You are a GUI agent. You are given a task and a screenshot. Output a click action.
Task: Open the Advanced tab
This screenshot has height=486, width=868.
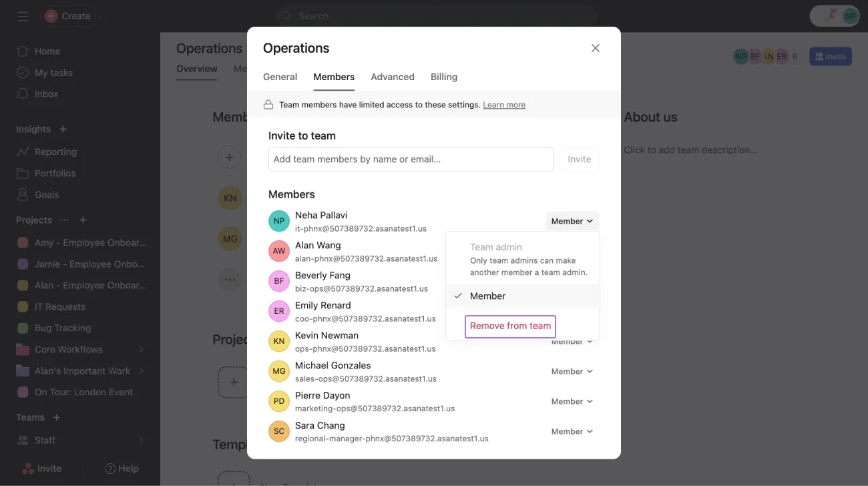(393, 77)
